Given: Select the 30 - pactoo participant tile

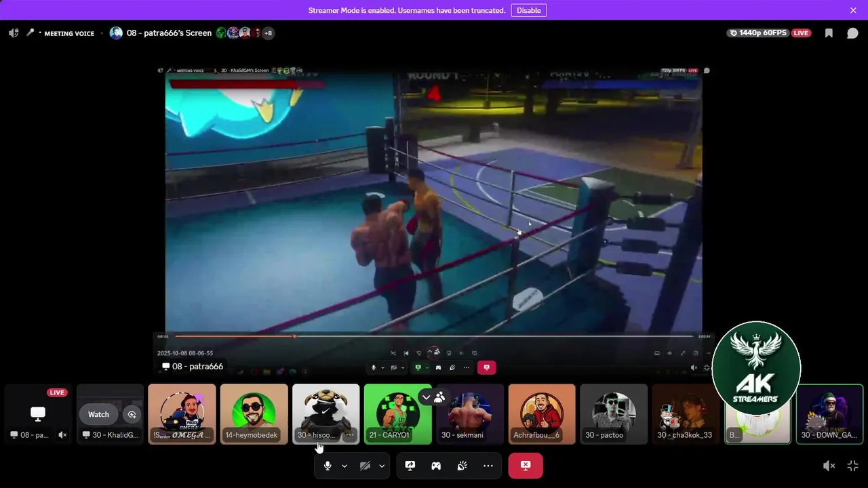Looking at the screenshot, I should coord(614,414).
